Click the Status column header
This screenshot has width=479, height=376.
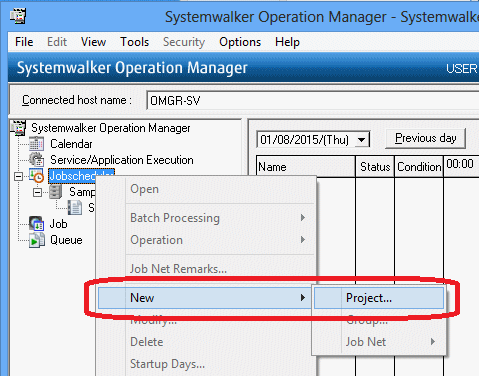pyautogui.click(x=375, y=166)
